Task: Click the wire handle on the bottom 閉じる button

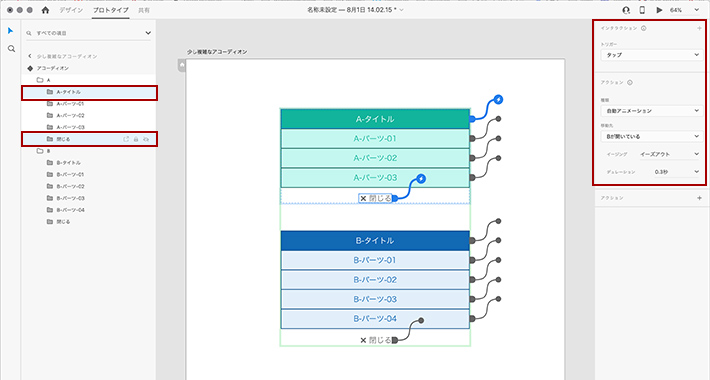Action: click(x=395, y=340)
